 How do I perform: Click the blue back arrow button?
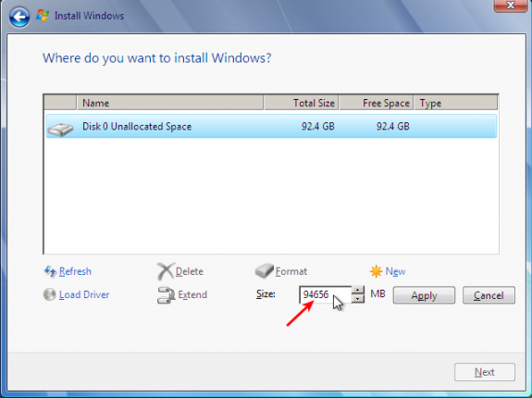point(19,17)
